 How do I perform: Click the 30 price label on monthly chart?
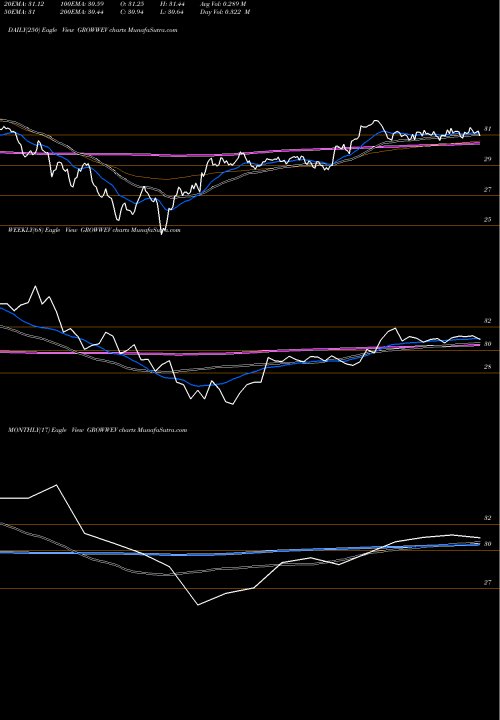point(488,544)
